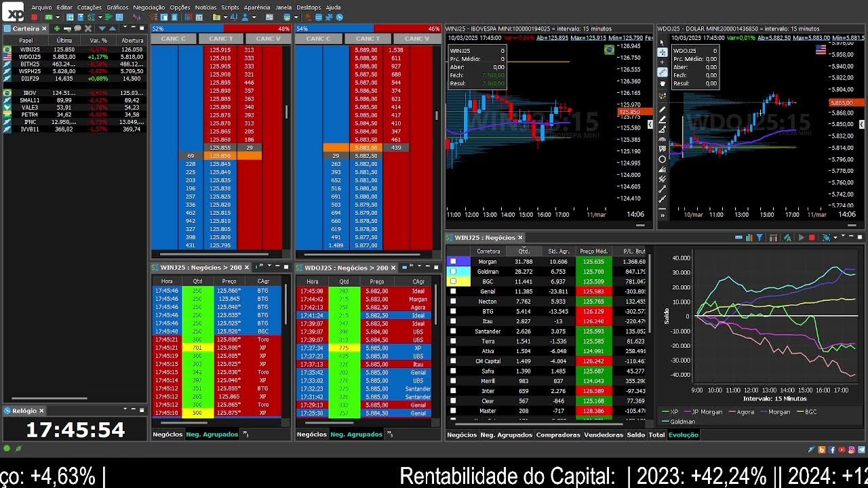Toggle the BGC broker checkbox
This screenshot has height=488, width=868.
point(454,281)
